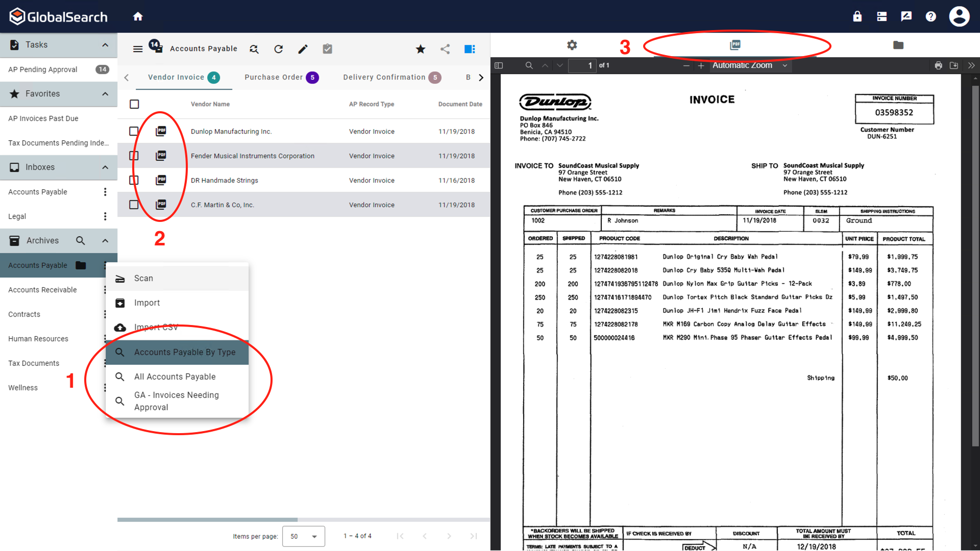This screenshot has height=551, width=980.
Task: Select the Modify Search icon next to Accounts Payable
Action: click(254, 48)
